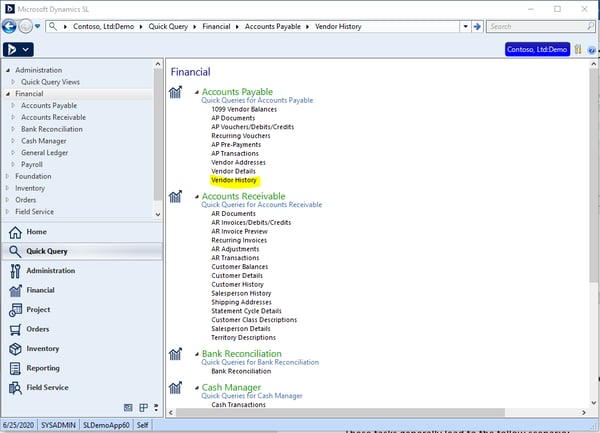
Task: Collapse Accounts Receivable section in main pane
Action: (197, 197)
